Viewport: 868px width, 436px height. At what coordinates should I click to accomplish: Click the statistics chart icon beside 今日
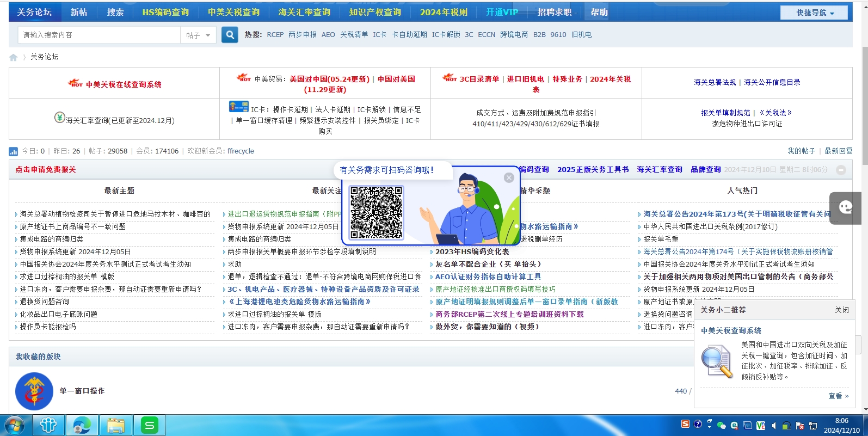pyautogui.click(x=13, y=151)
